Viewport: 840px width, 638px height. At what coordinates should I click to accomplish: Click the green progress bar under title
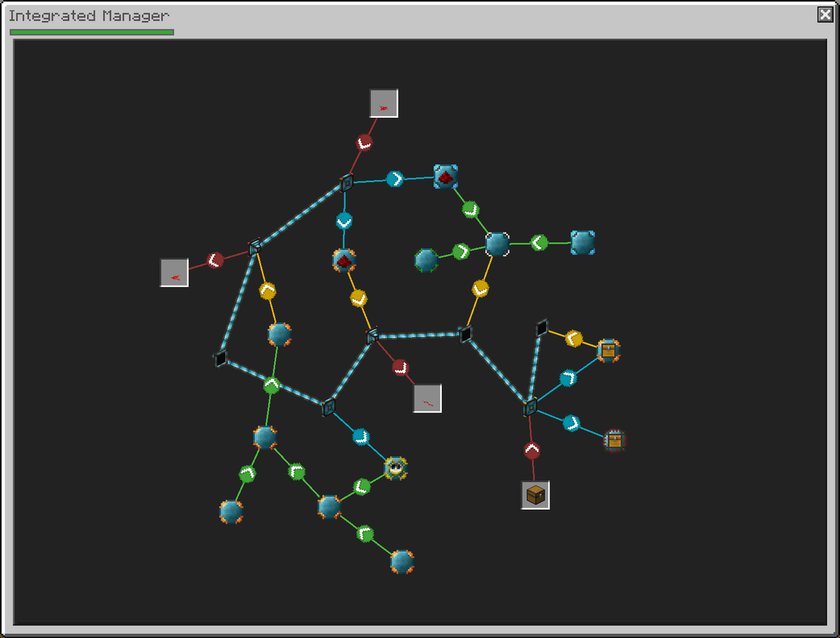(x=92, y=32)
